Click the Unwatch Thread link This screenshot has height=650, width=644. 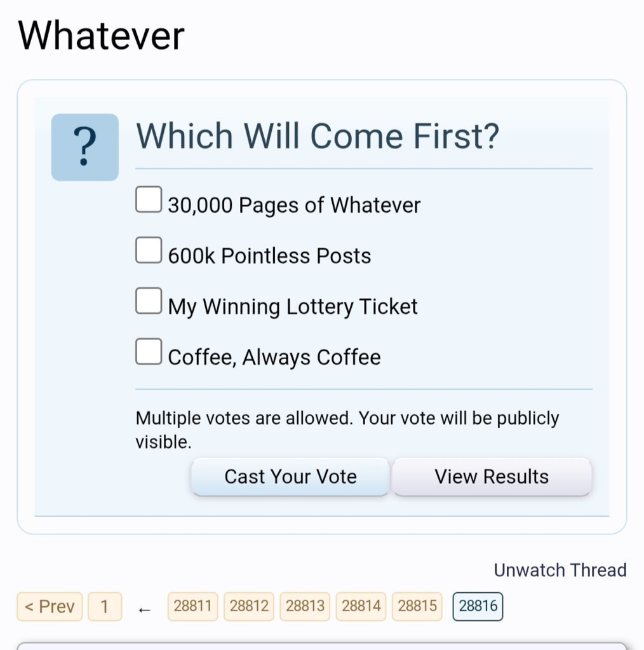(x=560, y=570)
